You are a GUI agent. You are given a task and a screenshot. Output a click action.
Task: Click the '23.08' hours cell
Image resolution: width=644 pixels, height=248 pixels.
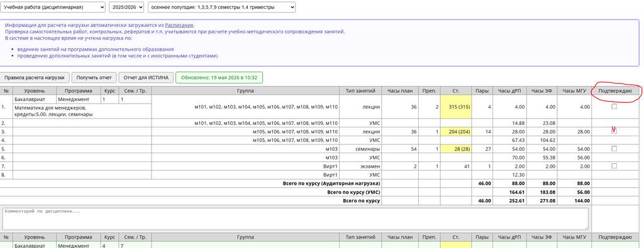(541, 123)
